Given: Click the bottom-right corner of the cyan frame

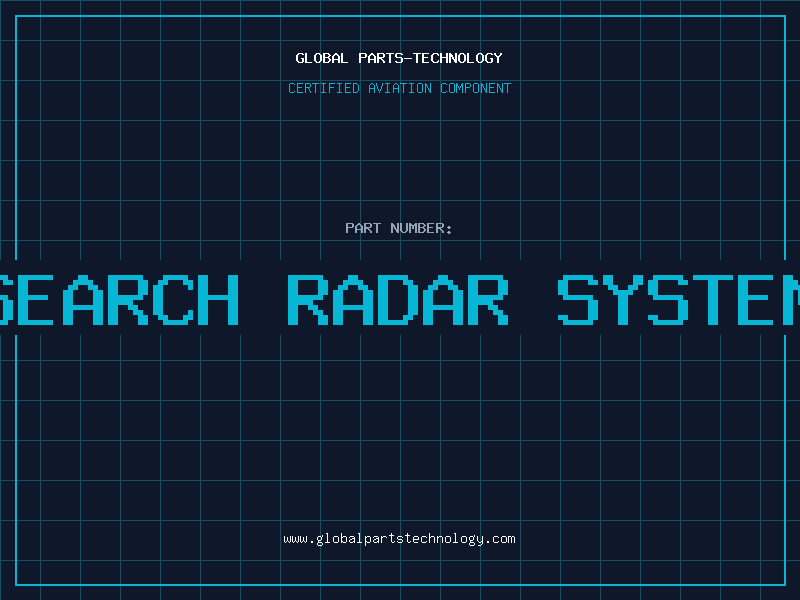Looking at the screenshot, I should pos(784,584).
